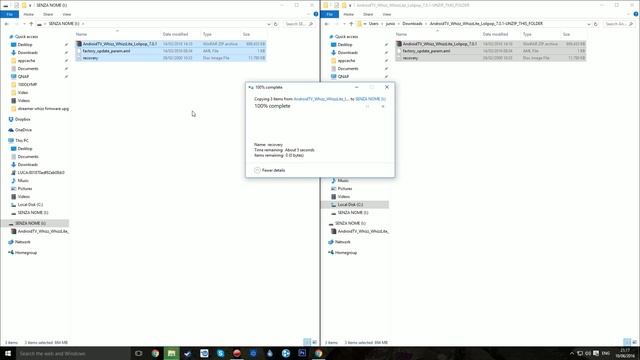Open QNAP shortcut in left window sidebar
640x360 pixels.
tap(23, 76)
